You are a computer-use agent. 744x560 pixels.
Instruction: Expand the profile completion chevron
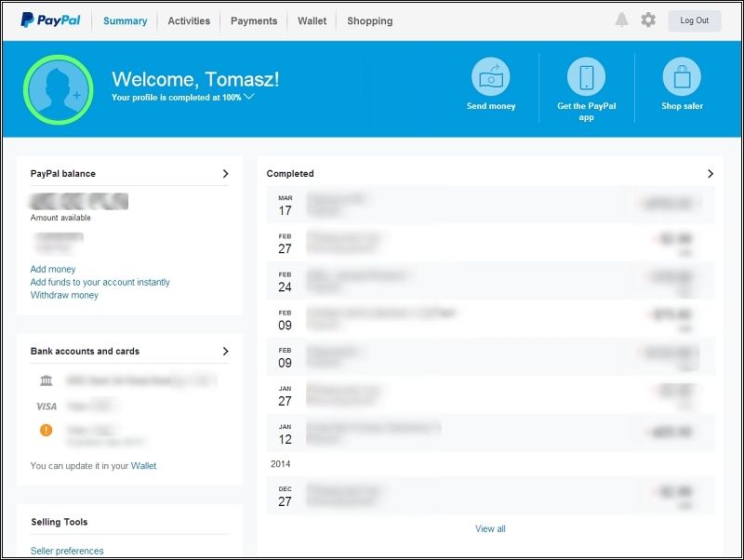(249, 97)
